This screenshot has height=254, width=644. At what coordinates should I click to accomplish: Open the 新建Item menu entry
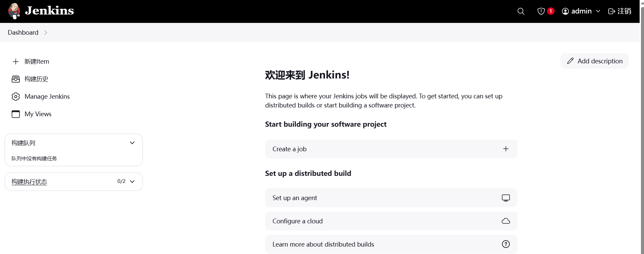(37, 61)
